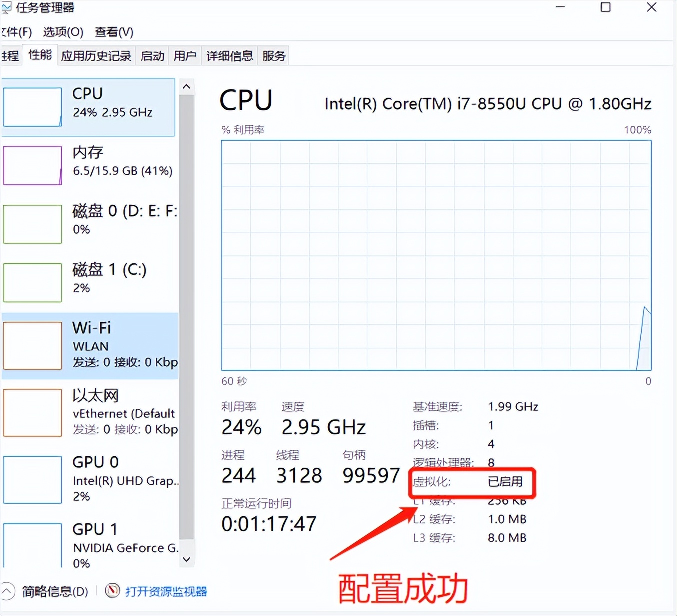Select the CPU performance graph thumbnail
This screenshot has width=677, height=616.
coord(32,107)
